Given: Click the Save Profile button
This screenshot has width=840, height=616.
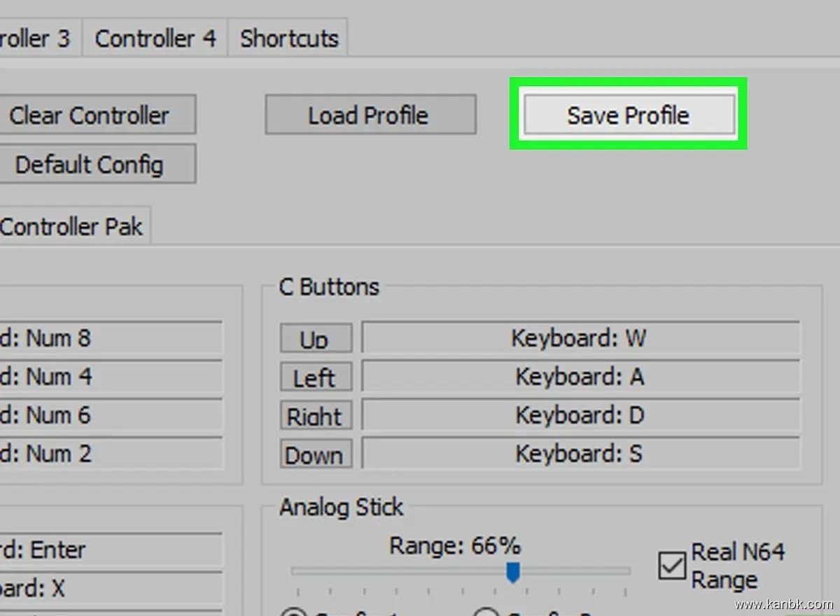Looking at the screenshot, I should point(628,115).
